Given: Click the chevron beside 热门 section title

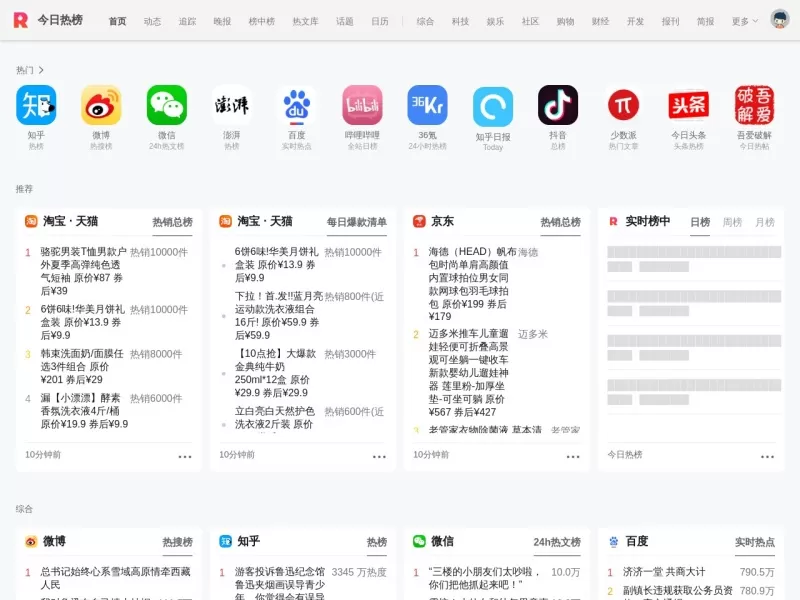Looking at the screenshot, I should (40, 70).
